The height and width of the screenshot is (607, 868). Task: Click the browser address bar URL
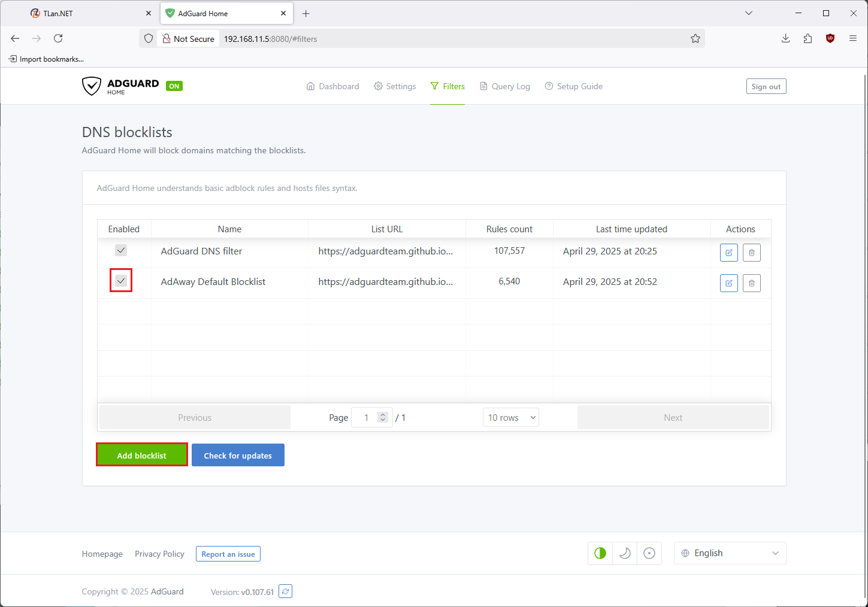(x=270, y=39)
